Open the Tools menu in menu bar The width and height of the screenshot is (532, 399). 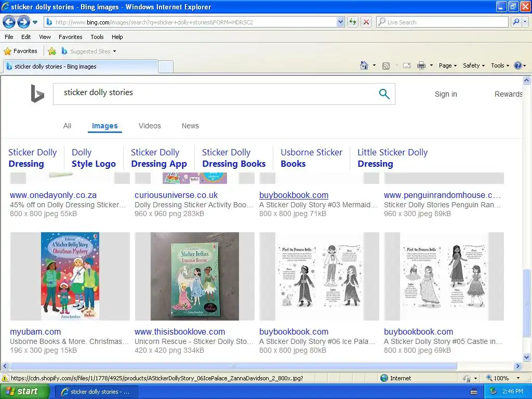coord(97,37)
